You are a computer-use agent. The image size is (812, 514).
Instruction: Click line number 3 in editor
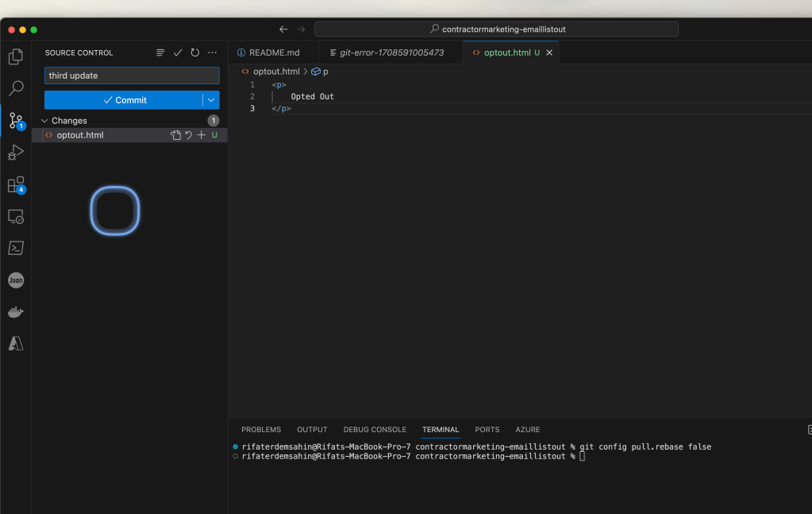(x=252, y=108)
